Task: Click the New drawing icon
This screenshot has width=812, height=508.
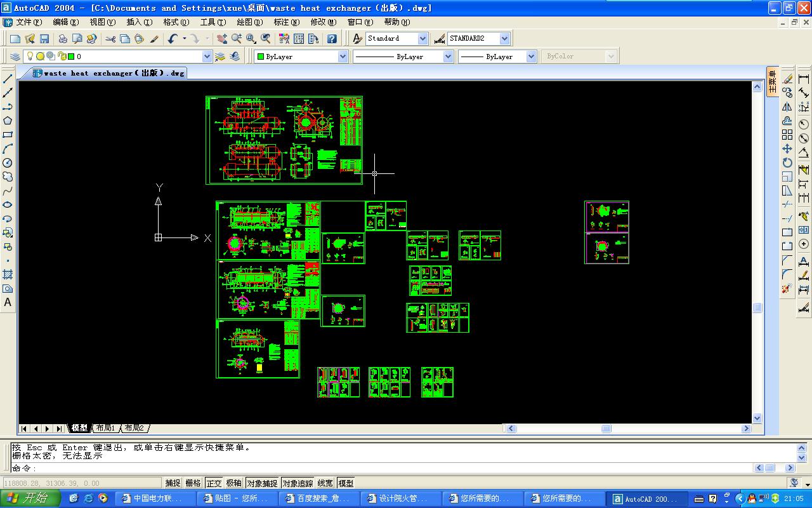Action: click(15, 39)
